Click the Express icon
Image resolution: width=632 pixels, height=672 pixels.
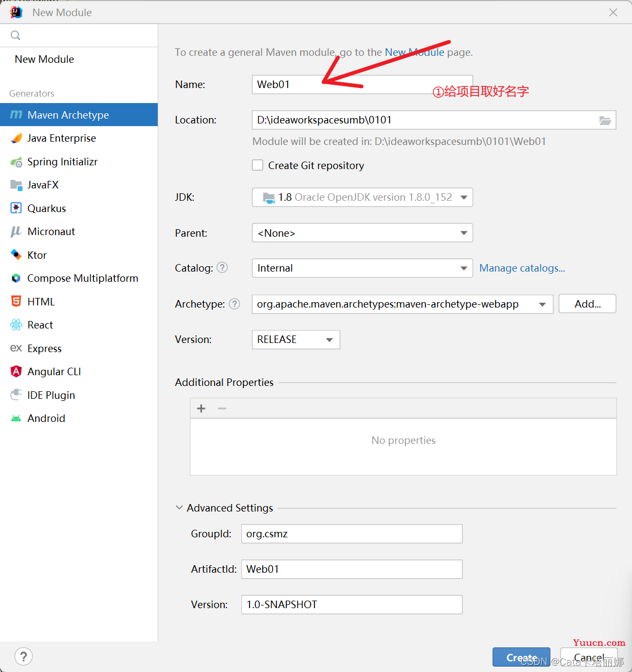(x=16, y=348)
